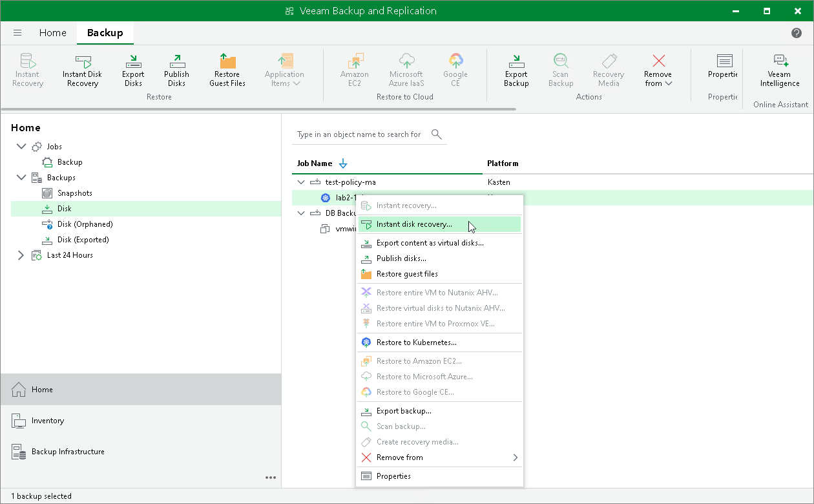Click Restore entire VM to Proxmox VE

pos(439,324)
